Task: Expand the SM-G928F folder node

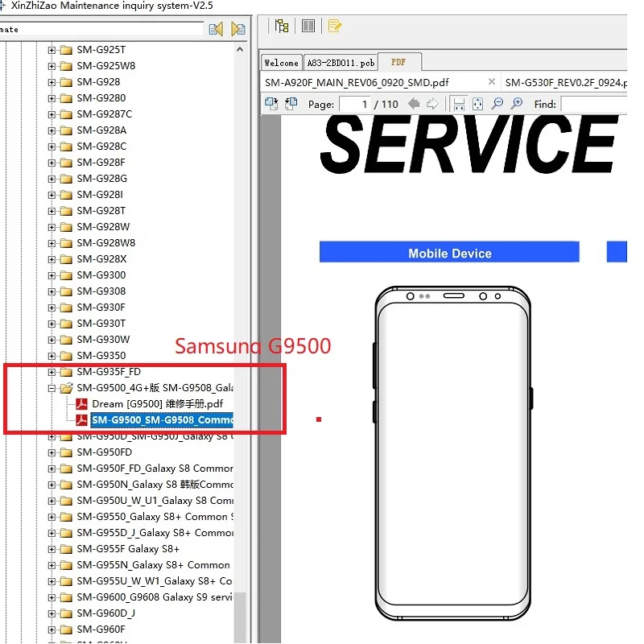Action: 52,163
